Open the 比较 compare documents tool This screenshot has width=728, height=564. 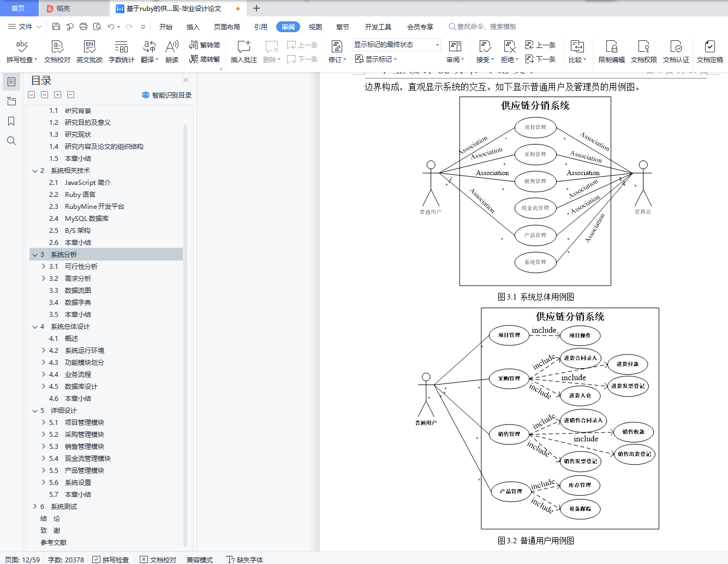point(577,52)
